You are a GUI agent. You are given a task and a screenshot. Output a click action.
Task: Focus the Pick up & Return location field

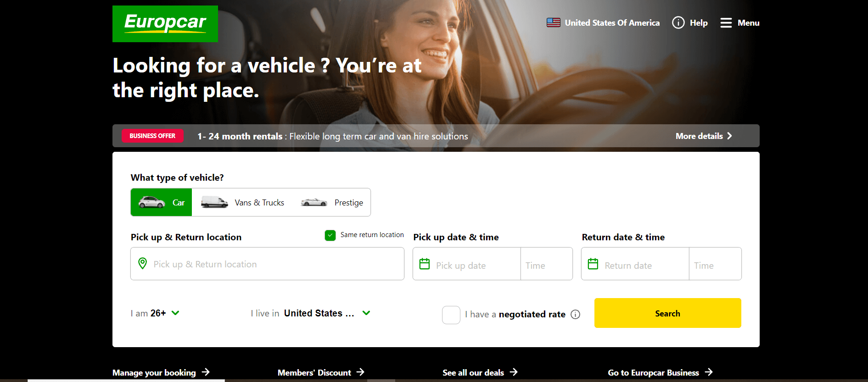pyautogui.click(x=267, y=264)
